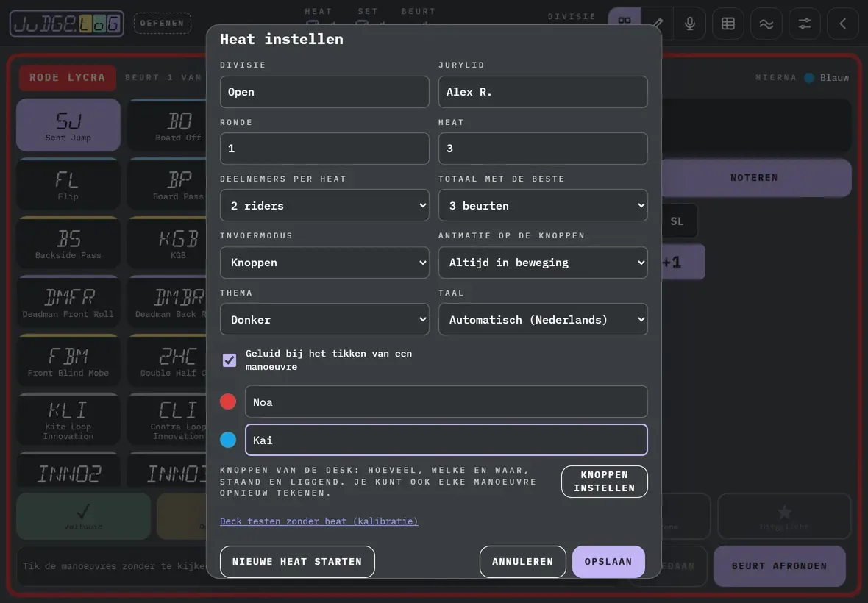Click the Oefenen practice tab
The width and height of the screenshot is (868, 603).
pyautogui.click(x=162, y=24)
